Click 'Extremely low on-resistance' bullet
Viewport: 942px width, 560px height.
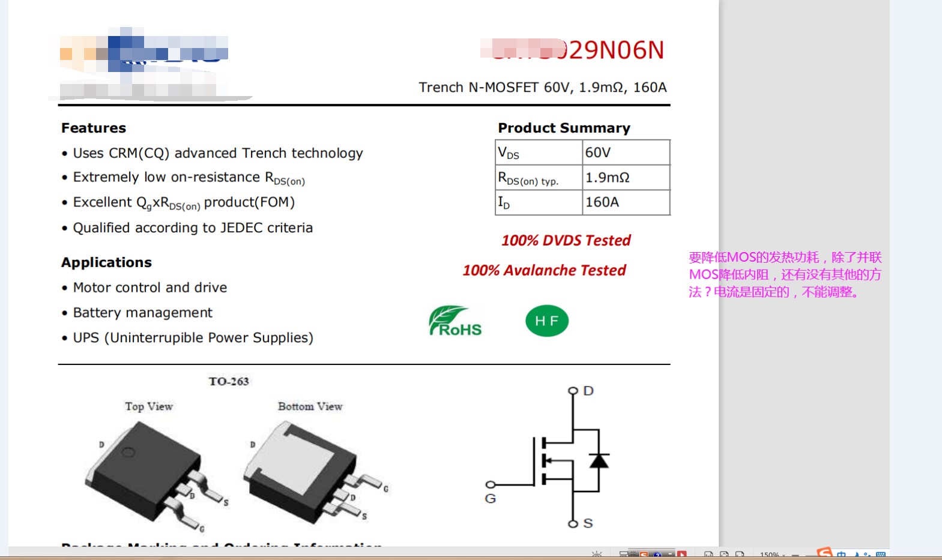(183, 178)
